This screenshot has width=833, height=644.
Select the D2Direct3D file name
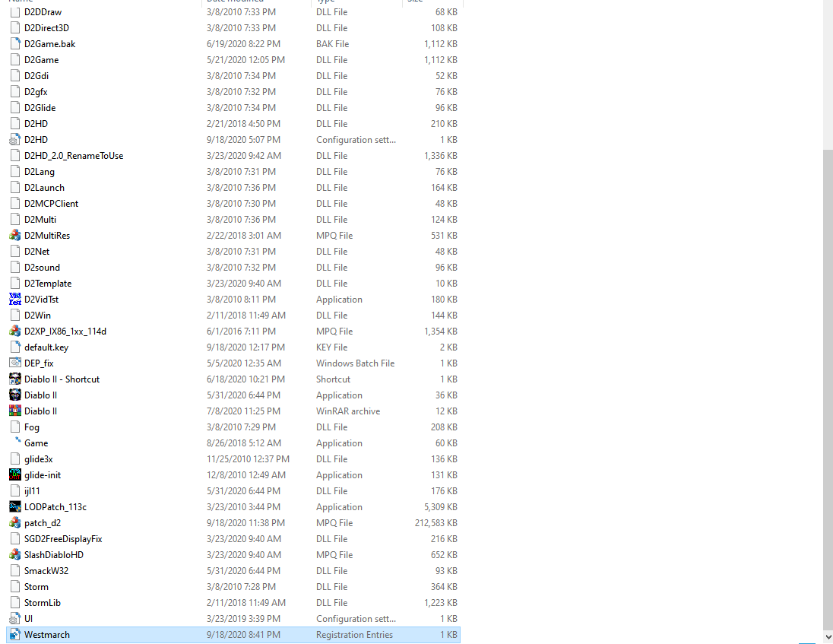coord(47,27)
